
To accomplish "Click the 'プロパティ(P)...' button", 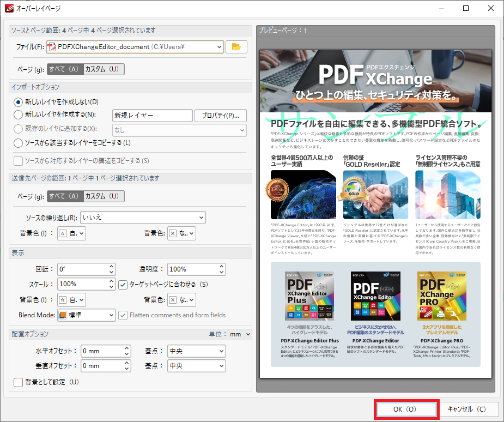I will [x=221, y=116].
